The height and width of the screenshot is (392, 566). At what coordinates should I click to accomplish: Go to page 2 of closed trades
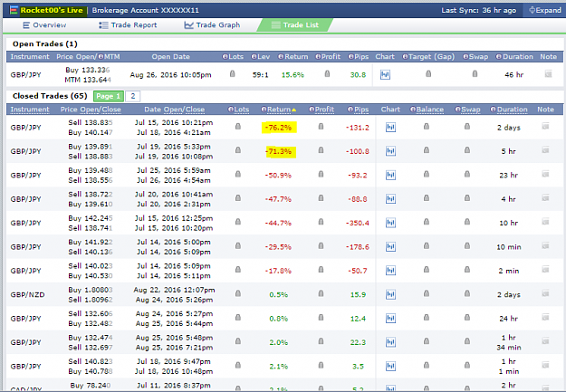click(133, 96)
